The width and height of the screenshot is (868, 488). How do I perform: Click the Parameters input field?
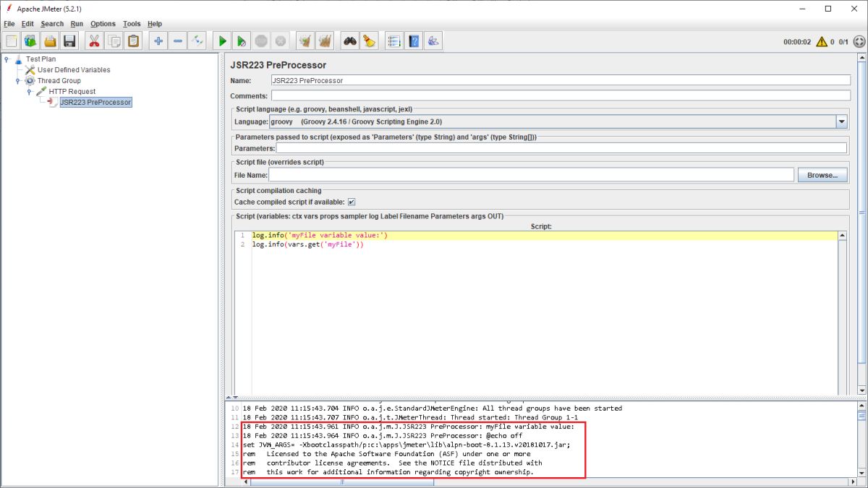561,148
